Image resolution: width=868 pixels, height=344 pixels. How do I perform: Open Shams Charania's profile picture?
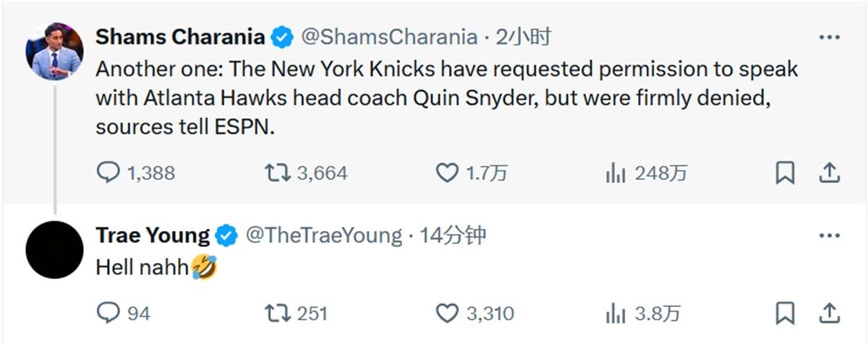(x=55, y=51)
